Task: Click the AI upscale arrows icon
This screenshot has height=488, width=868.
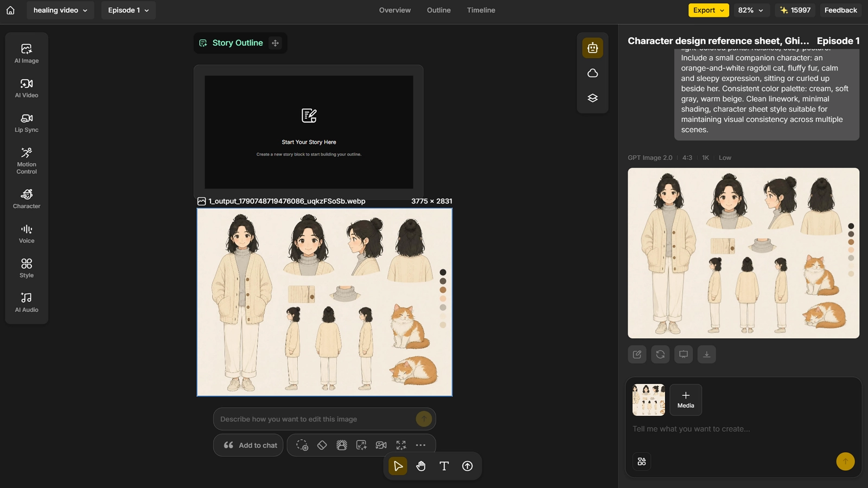Action: 401,445
